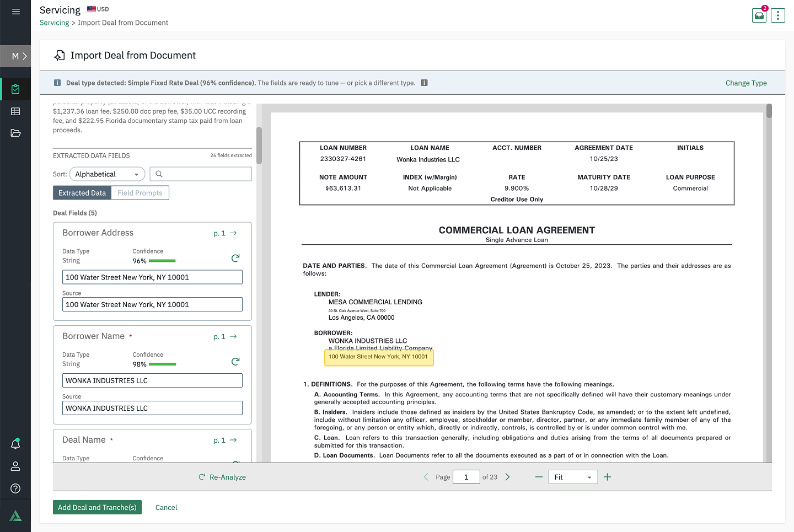Click the note amount $63,613.31
794x532 pixels.
tap(343, 189)
